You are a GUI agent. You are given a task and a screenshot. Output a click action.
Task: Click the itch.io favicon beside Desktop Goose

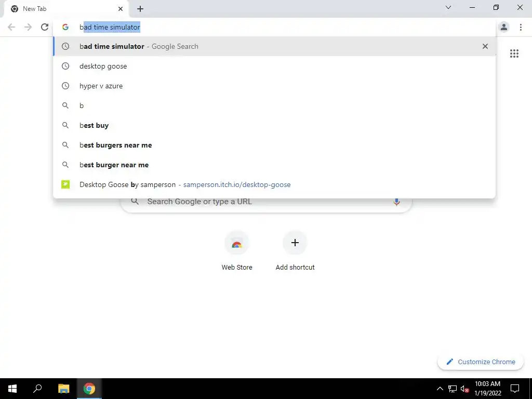coord(65,184)
